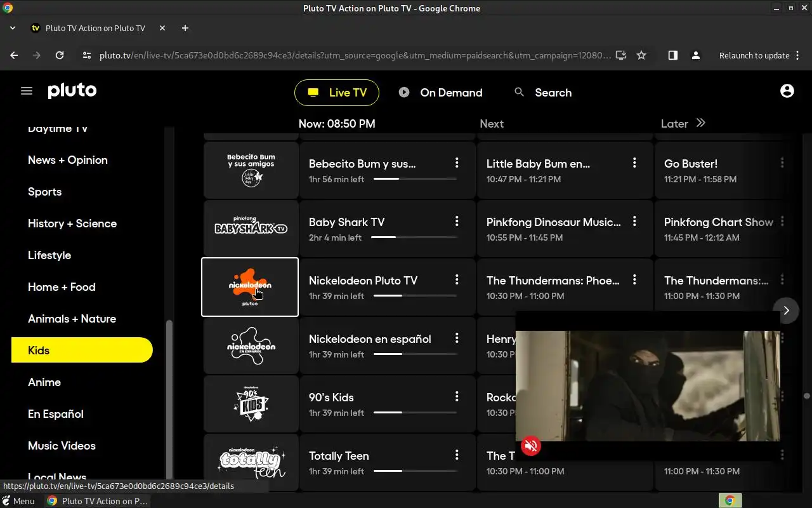Open Little Baby Bum en… upcoming program
Viewport: 812px width, 508px height.
click(x=565, y=170)
